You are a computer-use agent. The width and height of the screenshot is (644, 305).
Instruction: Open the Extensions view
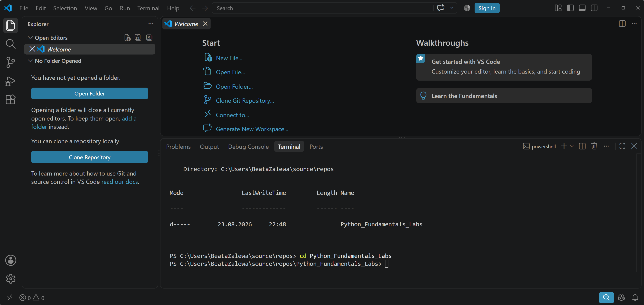click(x=10, y=100)
